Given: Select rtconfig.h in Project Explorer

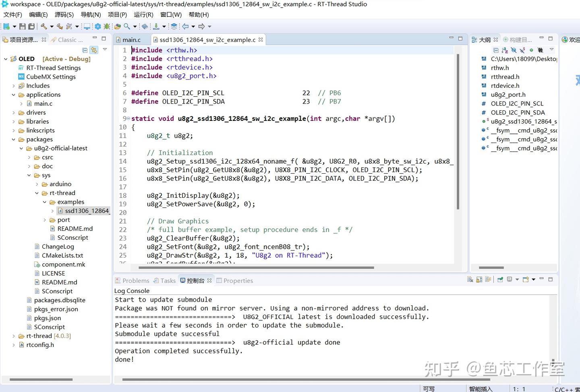Looking at the screenshot, I should 40,344.
